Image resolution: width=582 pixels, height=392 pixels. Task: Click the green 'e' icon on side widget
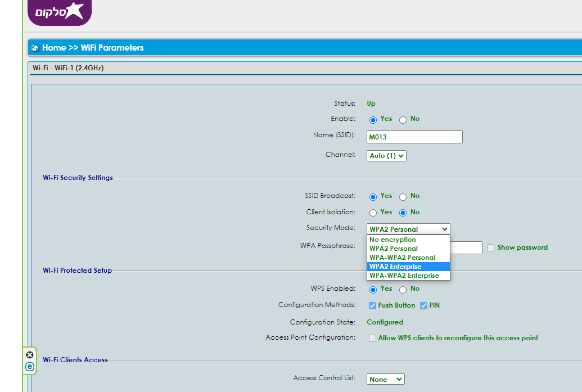tap(30, 367)
